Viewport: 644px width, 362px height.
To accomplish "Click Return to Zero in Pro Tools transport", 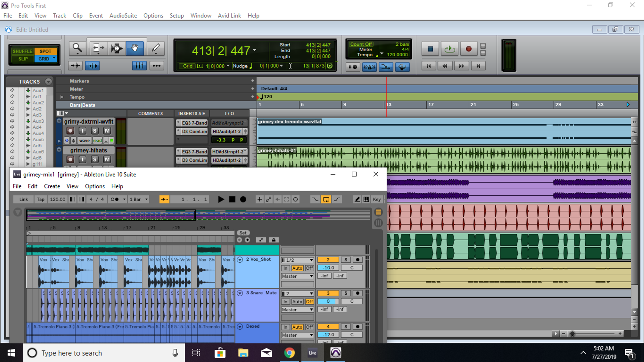I will pos(429,66).
